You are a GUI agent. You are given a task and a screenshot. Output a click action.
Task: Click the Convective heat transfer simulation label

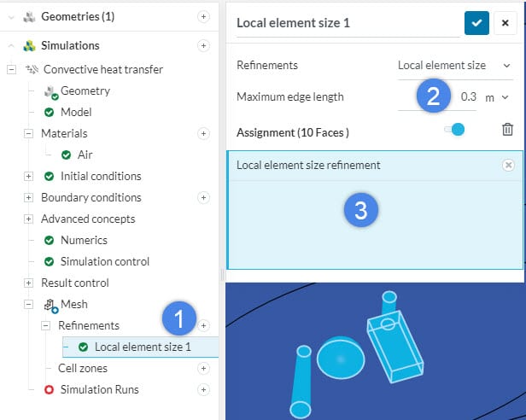pos(103,69)
